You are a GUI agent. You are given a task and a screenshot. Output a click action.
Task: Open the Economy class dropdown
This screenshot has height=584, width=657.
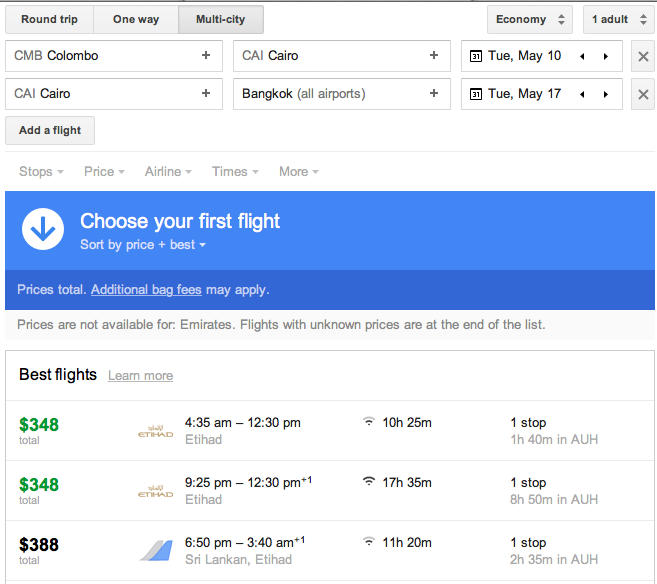[530, 19]
